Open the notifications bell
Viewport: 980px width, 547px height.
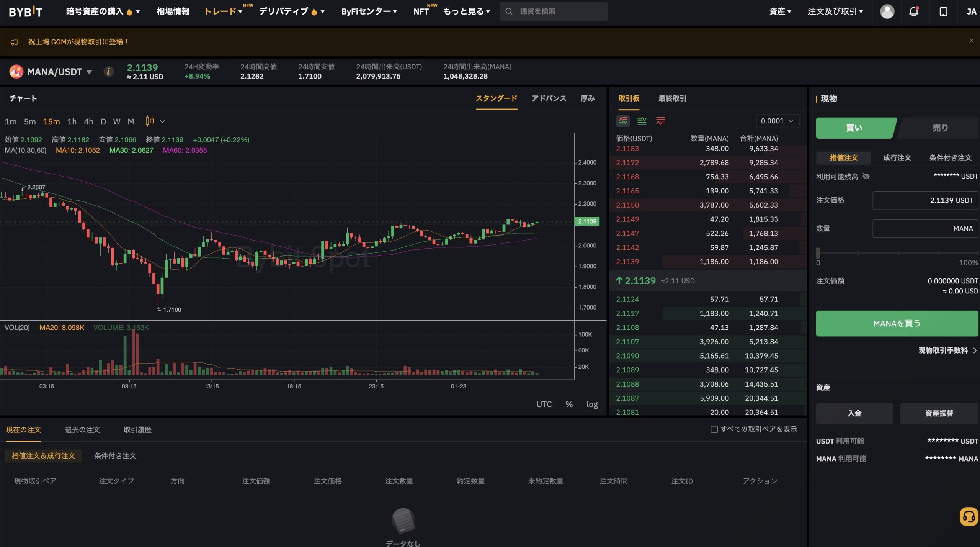coord(915,11)
